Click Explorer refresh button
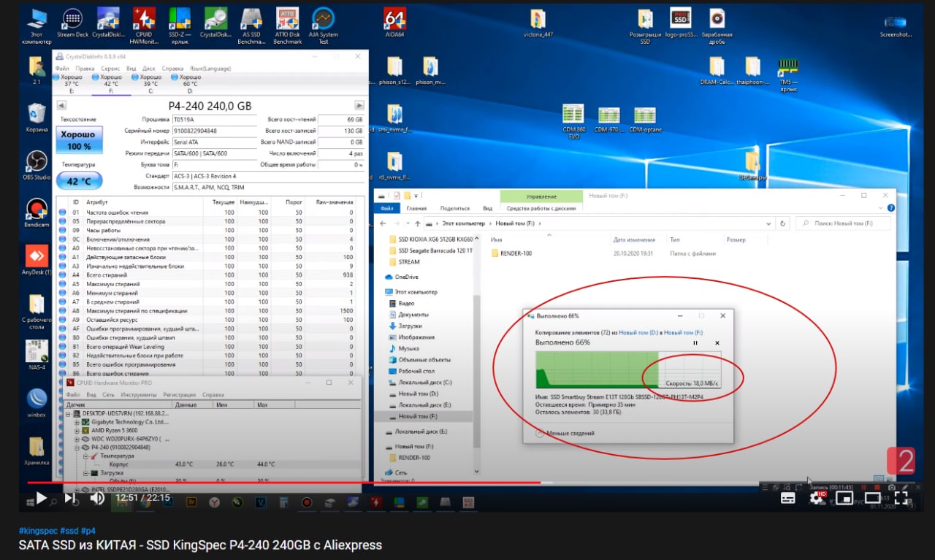935x560 pixels. click(x=783, y=223)
